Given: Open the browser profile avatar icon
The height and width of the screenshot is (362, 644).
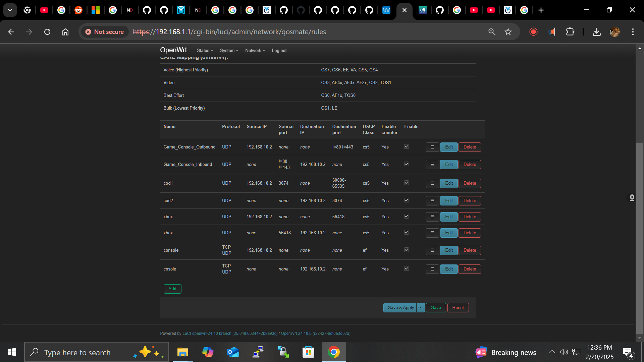Looking at the screenshot, I should 615,32.
